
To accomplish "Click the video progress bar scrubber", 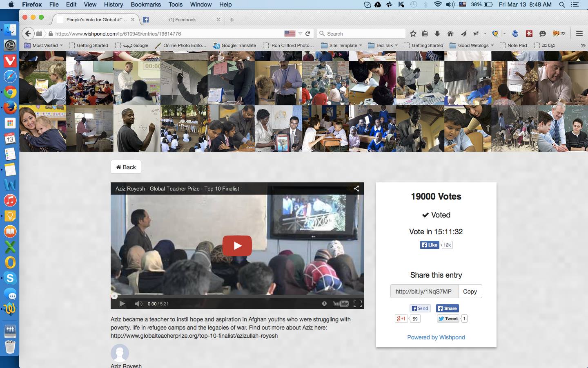I will point(114,296).
